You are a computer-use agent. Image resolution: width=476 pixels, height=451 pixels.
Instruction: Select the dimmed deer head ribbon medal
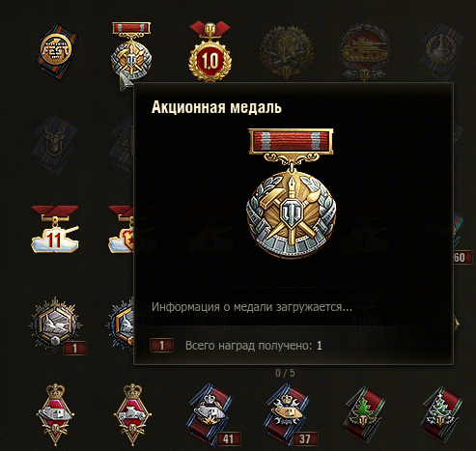[55, 145]
